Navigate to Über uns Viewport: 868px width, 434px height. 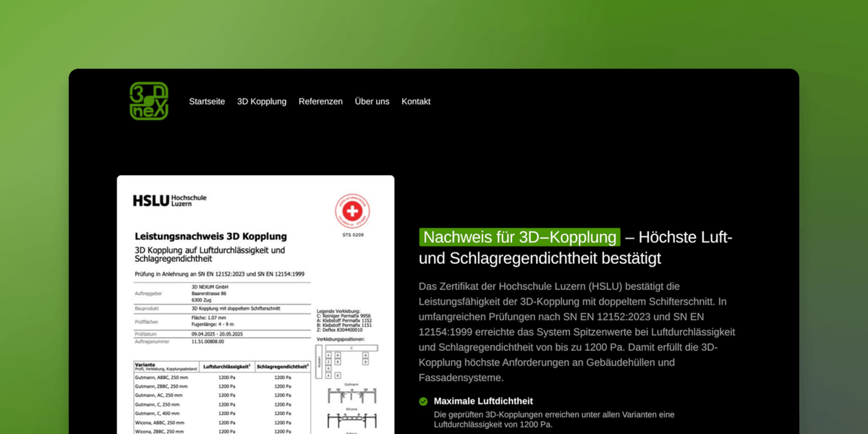(x=372, y=101)
